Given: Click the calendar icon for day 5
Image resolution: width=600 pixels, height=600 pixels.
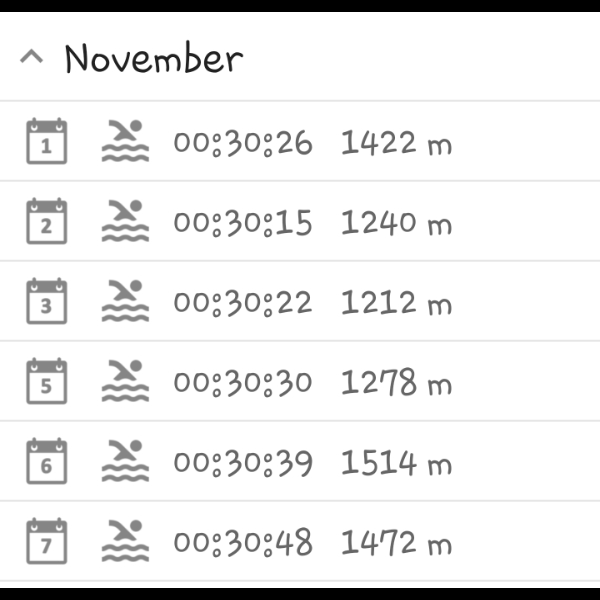Looking at the screenshot, I should tap(46, 382).
